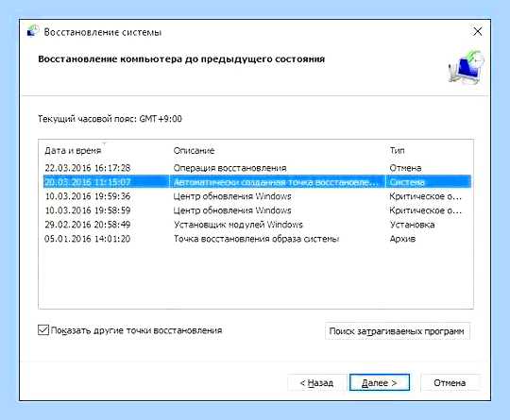Click the System Restore illustration icon
This screenshot has height=420, width=510.
coord(466,67)
